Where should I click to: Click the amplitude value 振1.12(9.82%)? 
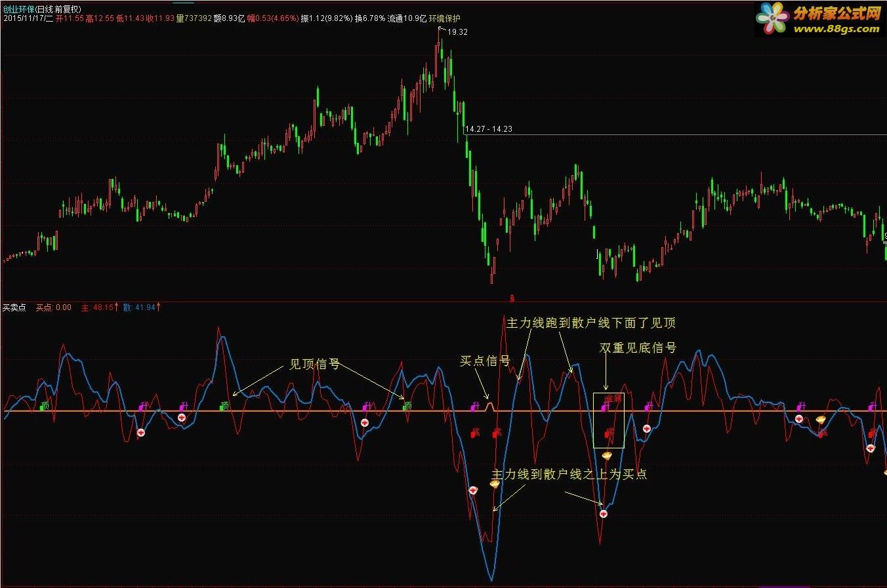(x=326, y=18)
